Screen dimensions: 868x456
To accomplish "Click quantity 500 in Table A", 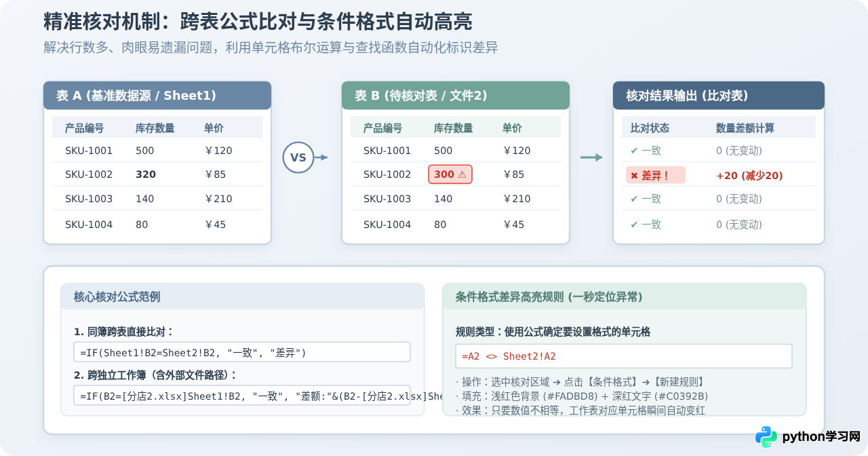I will pyautogui.click(x=145, y=151).
